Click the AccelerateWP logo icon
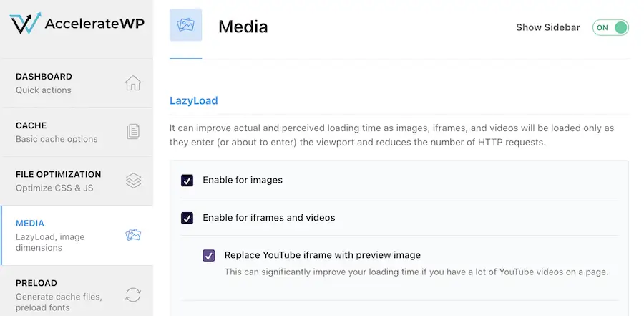This screenshot has width=644, height=316. (x=26, y=23)
